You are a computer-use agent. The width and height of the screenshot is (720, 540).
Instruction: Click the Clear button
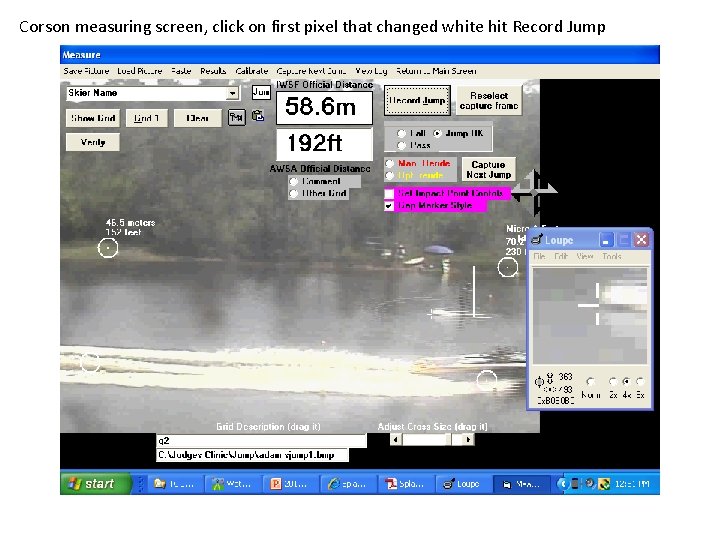point(197,118)
